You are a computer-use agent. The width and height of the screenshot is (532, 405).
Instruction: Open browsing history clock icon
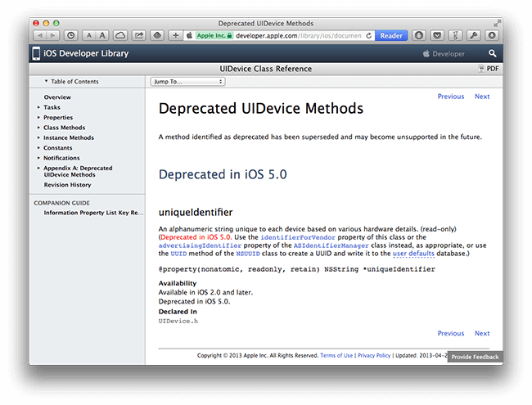pyautogui.click(x=71, y=35)
